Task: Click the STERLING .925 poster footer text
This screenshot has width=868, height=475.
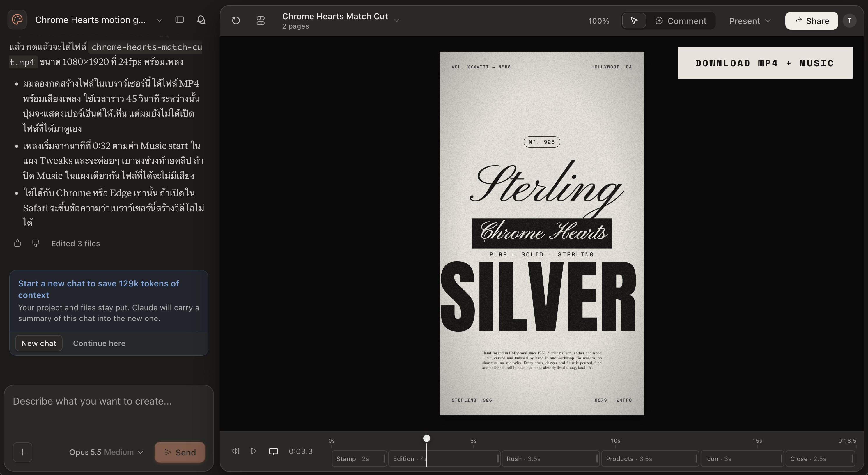Action: (x=472, y=400)
